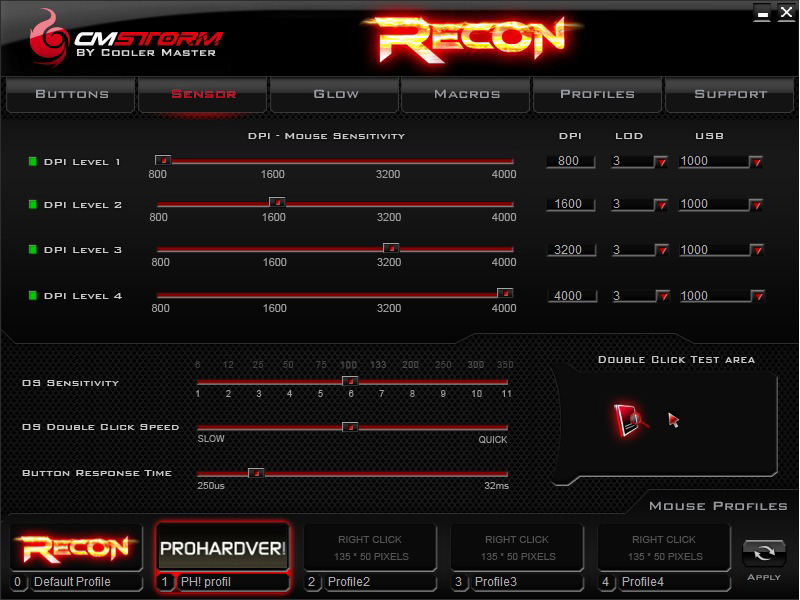Open the Profiles tab

coord(597,94)
